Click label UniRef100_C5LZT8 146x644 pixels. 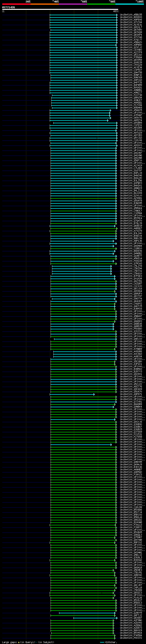(131, 266)
